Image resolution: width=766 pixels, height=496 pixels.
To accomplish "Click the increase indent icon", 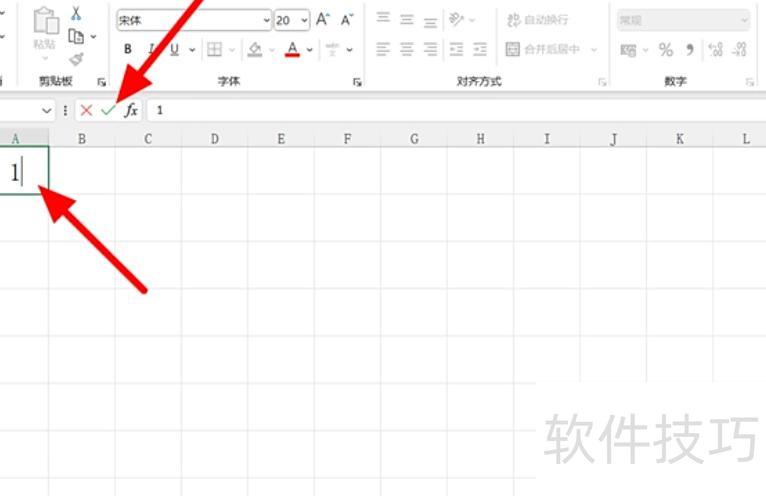I will point(480,49).
